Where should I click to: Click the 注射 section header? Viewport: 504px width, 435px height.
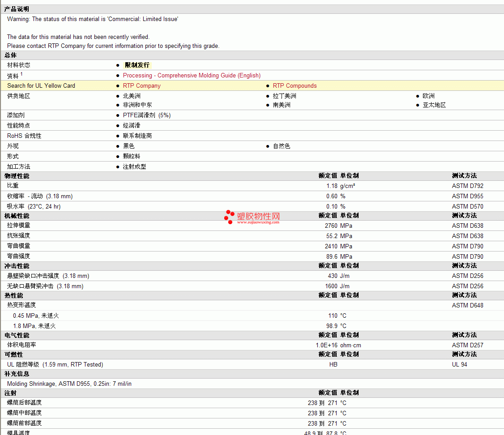pos(10,393)
